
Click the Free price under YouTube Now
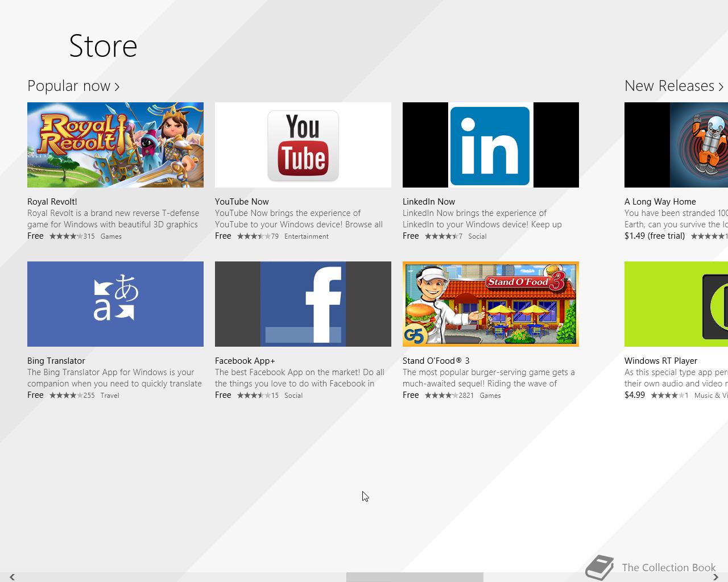point(223,236)
